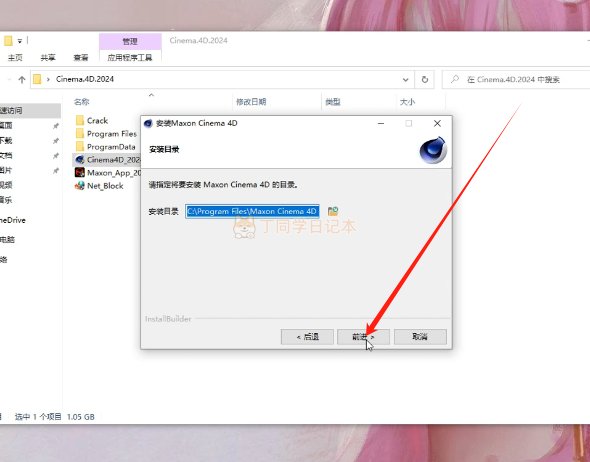The image size is (590, 462).
Task: Click the 取消 (Cancel) button in installer
Action: point(420,337)
